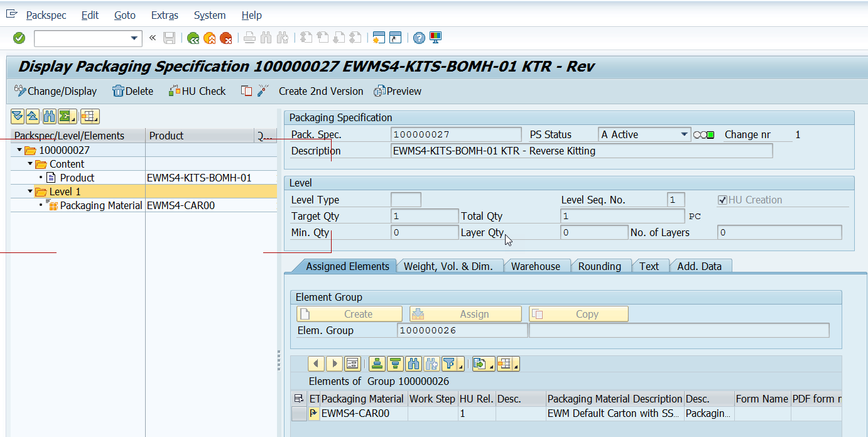Screen dimensions: 868x437
Task: Click the layout grid icon in tree toolbar
Action: coord(90,116)
